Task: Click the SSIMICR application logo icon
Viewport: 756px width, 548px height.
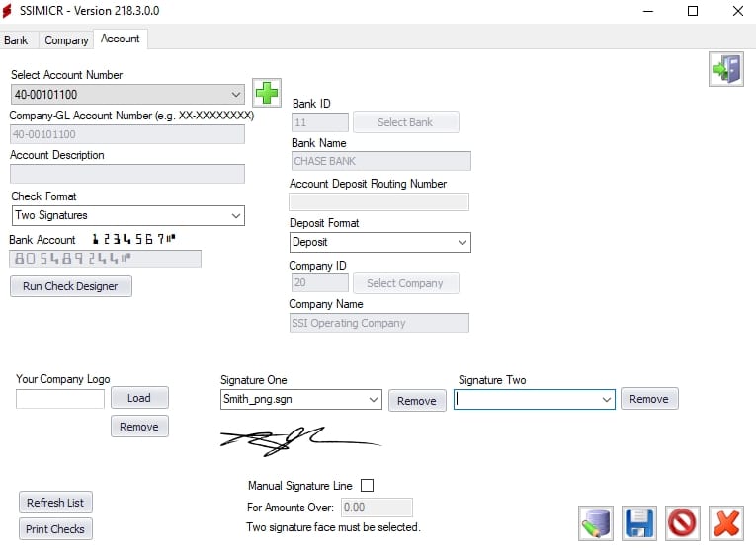Action: coord(7,11)
